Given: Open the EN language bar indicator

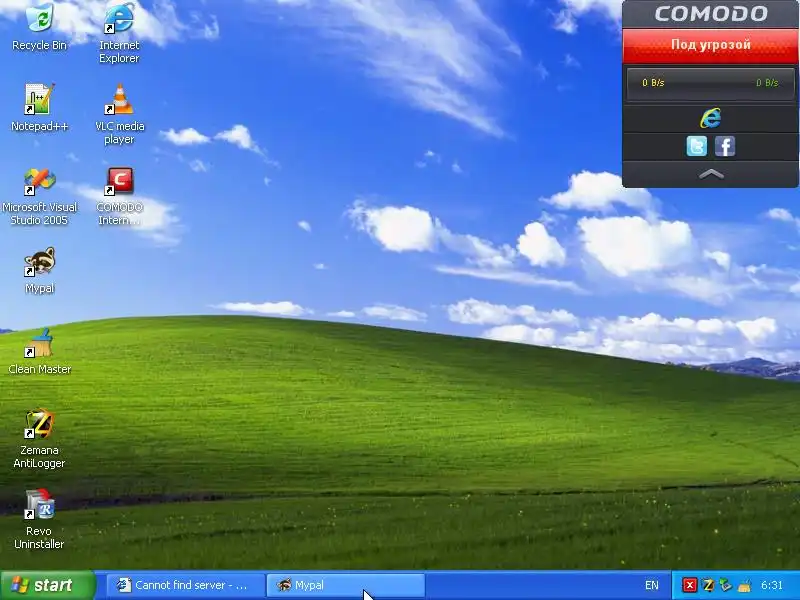Looking at the screenshot, I should (652, 585).
